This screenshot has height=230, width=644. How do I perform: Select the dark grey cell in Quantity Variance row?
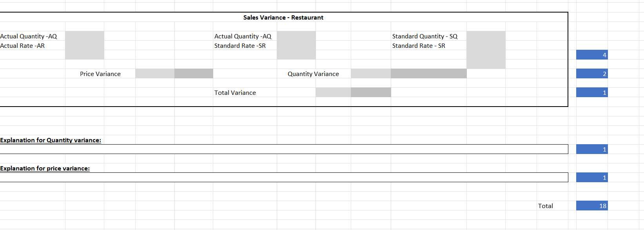pyautogui.click(x=429, y=74)
